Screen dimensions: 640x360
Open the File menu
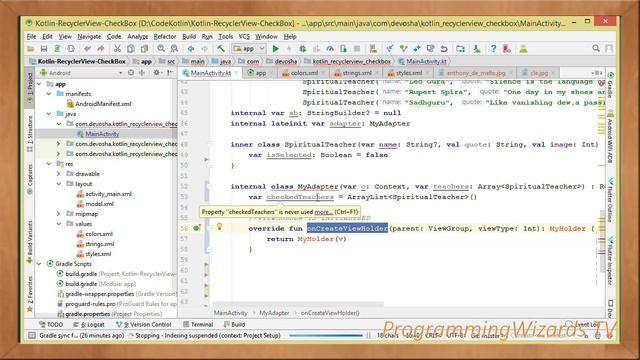click(x=31, y=37)
